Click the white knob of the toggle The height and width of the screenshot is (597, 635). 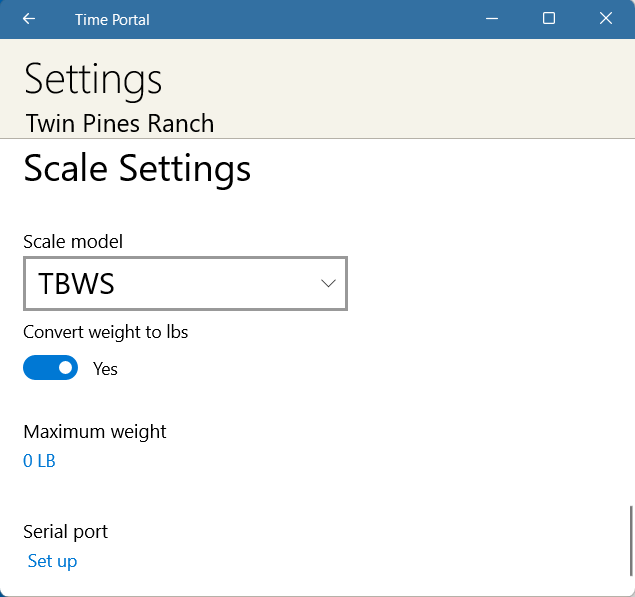click(65, 368)
